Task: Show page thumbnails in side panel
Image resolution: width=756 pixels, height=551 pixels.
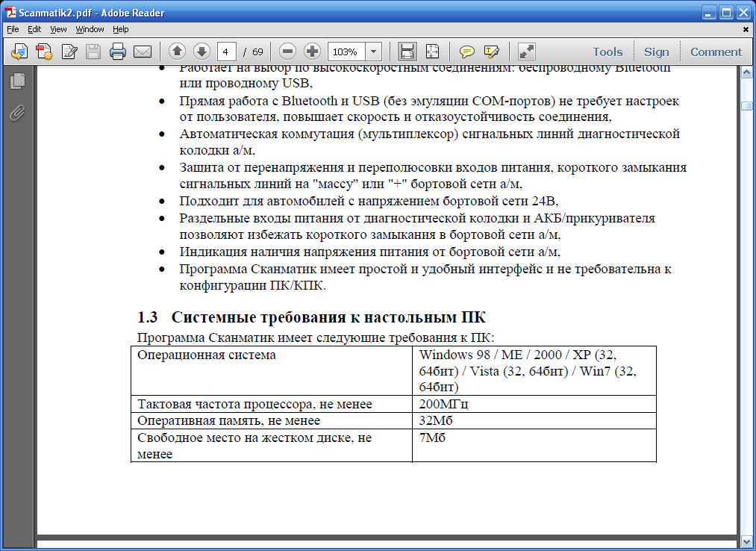Action: 17,81
